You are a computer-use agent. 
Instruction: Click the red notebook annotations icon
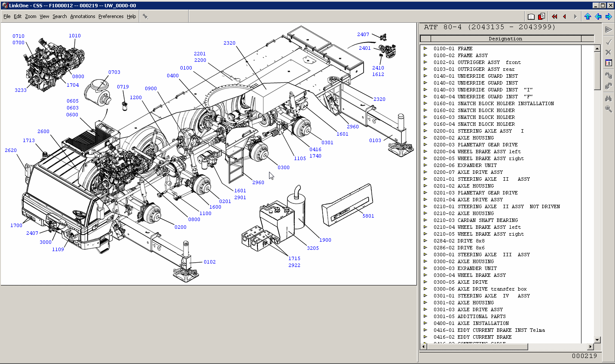pos(541,16)
